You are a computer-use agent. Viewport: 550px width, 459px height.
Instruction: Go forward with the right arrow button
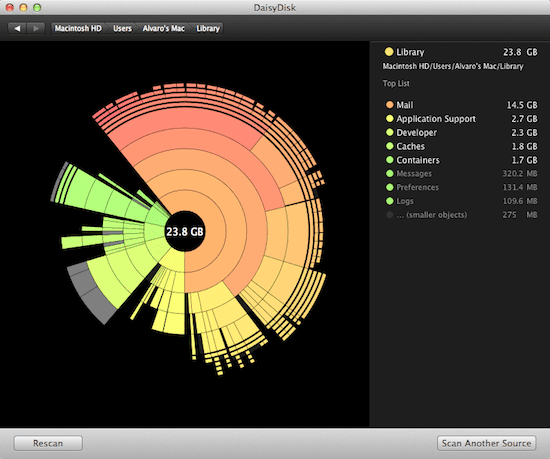click(36, 28)
